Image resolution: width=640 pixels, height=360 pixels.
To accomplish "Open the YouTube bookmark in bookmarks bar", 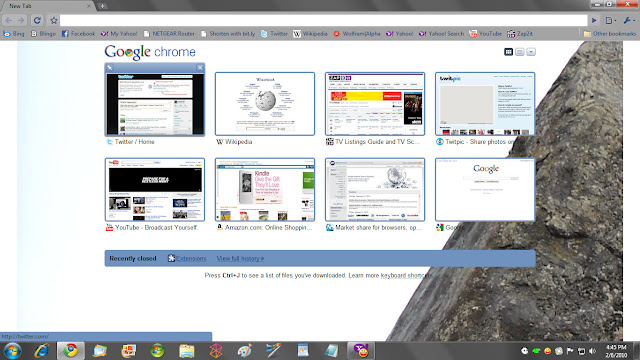I will (485, 33).
